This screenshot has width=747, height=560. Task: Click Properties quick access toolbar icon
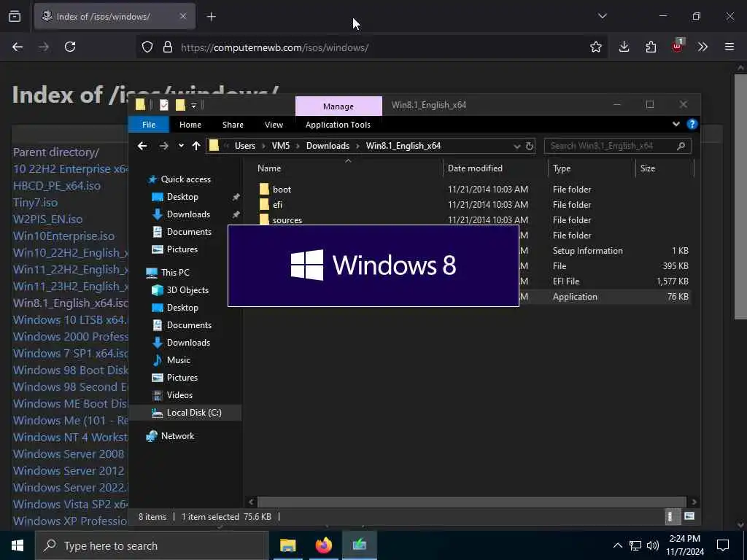pyautogui.click(x=164, y=105)
